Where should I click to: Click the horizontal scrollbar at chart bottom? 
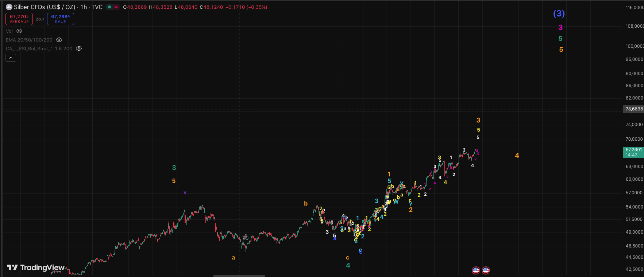tap(239, 276)
